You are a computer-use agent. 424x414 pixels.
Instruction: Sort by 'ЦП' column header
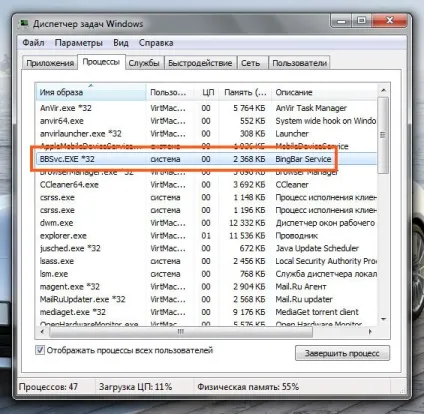pyautogui.click(x=208, y=92)
